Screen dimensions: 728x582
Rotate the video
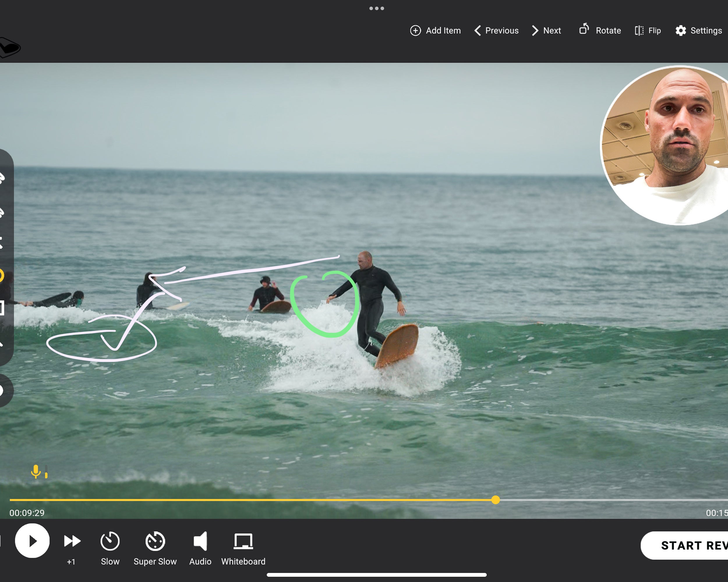point(600,30)
